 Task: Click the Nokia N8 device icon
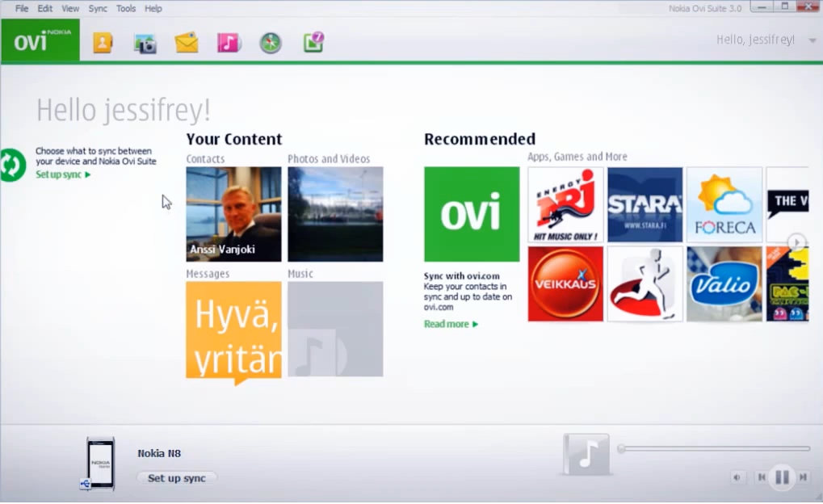tap(100, 464)
